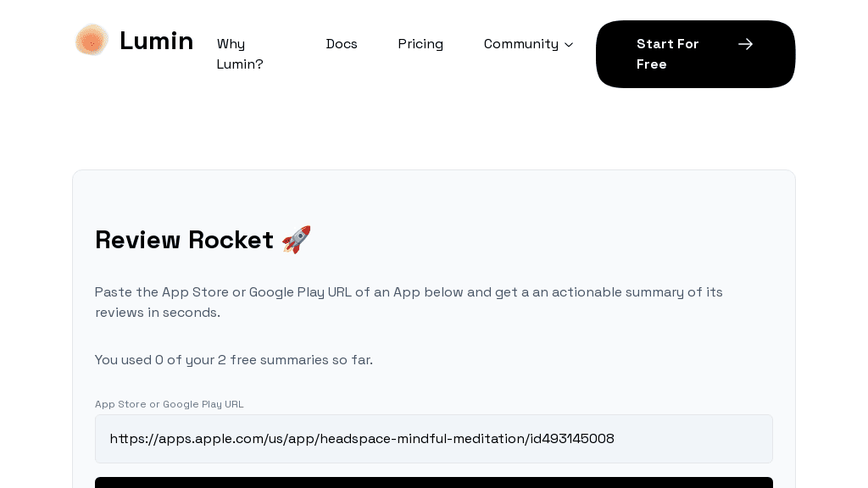Click the free summaries usage counter text
This screenshot has height=488, width=868.
coord(233,359)
